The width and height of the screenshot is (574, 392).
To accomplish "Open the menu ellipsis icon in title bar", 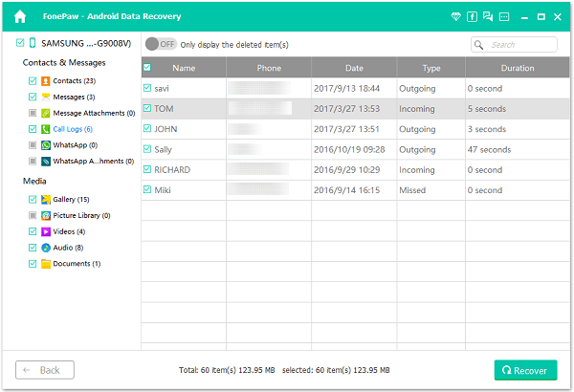I will point(504,16).
